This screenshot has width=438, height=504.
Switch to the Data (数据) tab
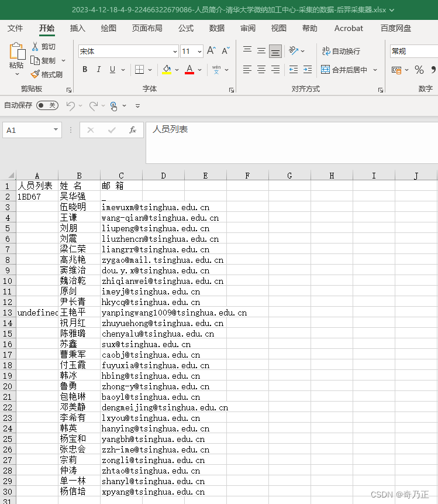217,28
